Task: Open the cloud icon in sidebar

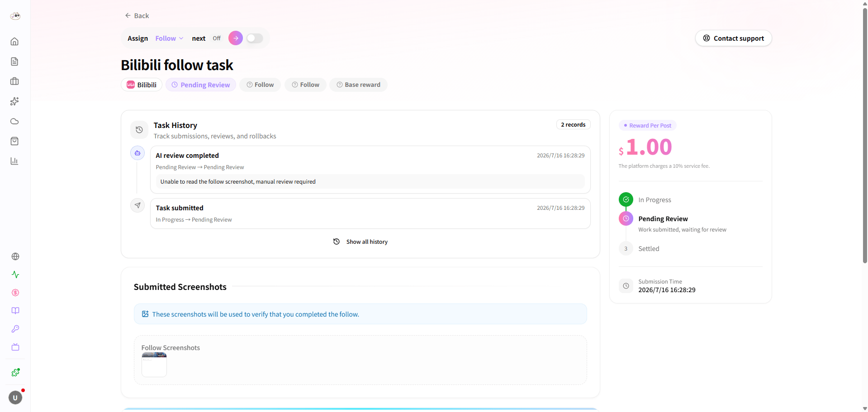Action: coord(14,121)
